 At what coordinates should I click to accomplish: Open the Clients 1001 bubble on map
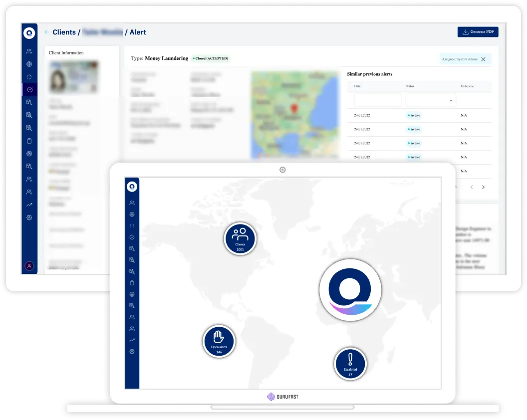(x=240, y=238)
